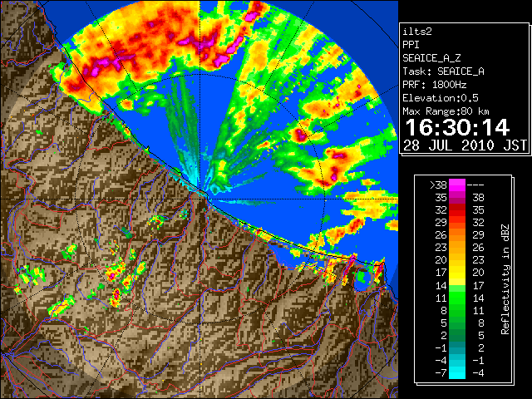Click the 16:30:14 timestamp

(x=457, y=127)
